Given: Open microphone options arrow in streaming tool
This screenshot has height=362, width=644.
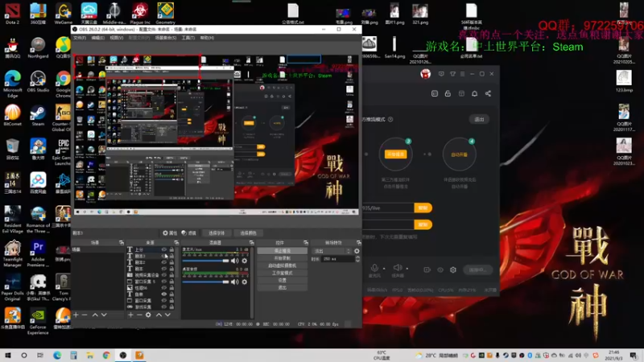Looking at the screenshot, I should (384, 269).
